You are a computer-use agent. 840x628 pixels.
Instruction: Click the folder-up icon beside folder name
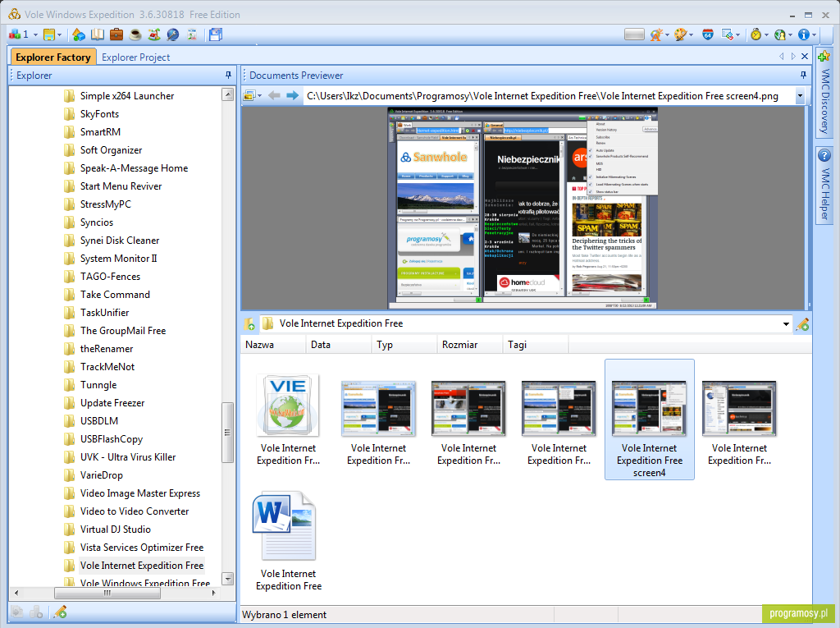point(249,324)
